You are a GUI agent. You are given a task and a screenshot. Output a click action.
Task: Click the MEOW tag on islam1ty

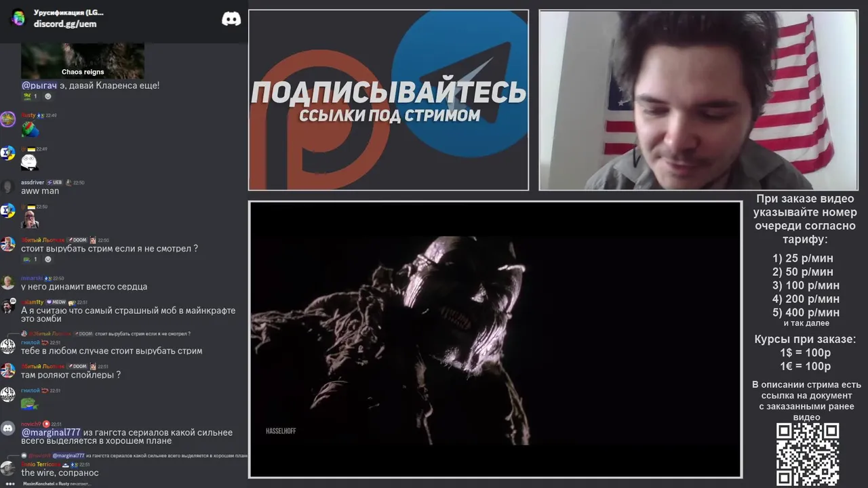click(56, 302)
